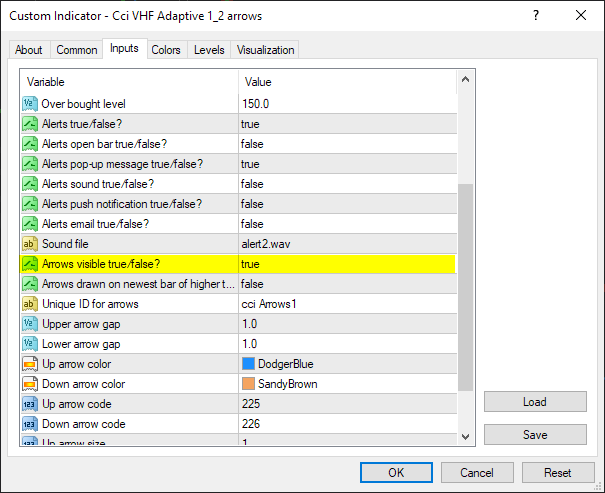Click the integer icon beside Down arrow code
This screenshot has width=605, height=493.
tap(29, 424)
